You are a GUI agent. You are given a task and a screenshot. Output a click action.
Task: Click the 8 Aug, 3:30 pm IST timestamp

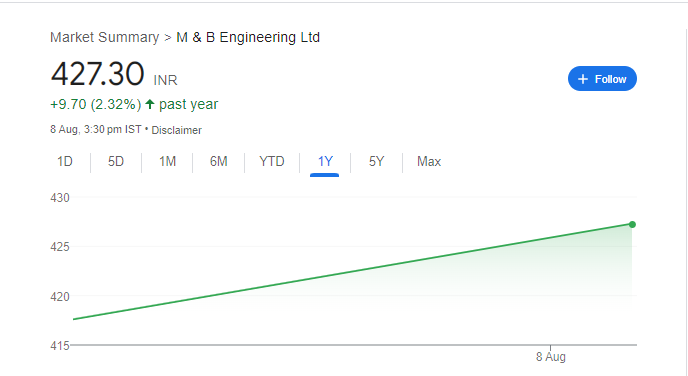96,129
